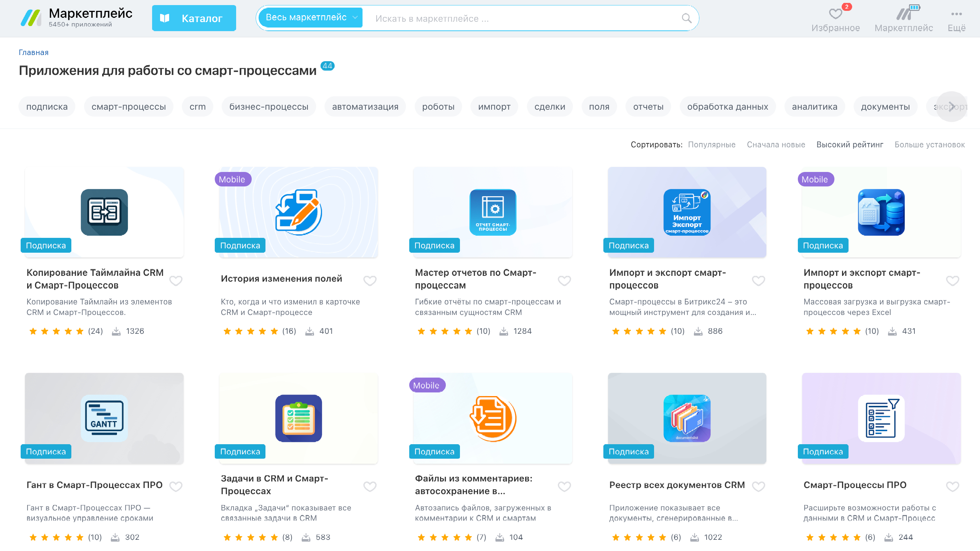Click the search magnifier icon

point(686,18)
